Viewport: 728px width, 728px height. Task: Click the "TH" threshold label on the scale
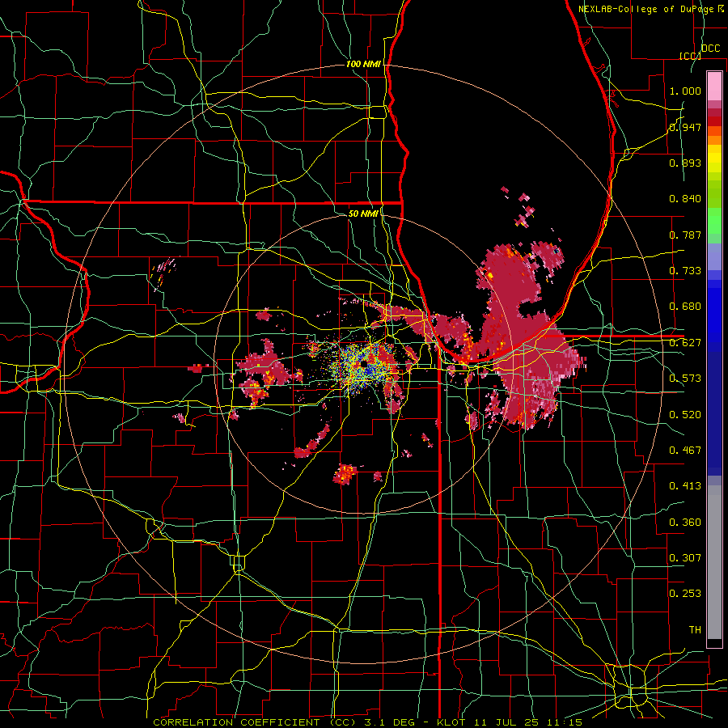(695, 630)
